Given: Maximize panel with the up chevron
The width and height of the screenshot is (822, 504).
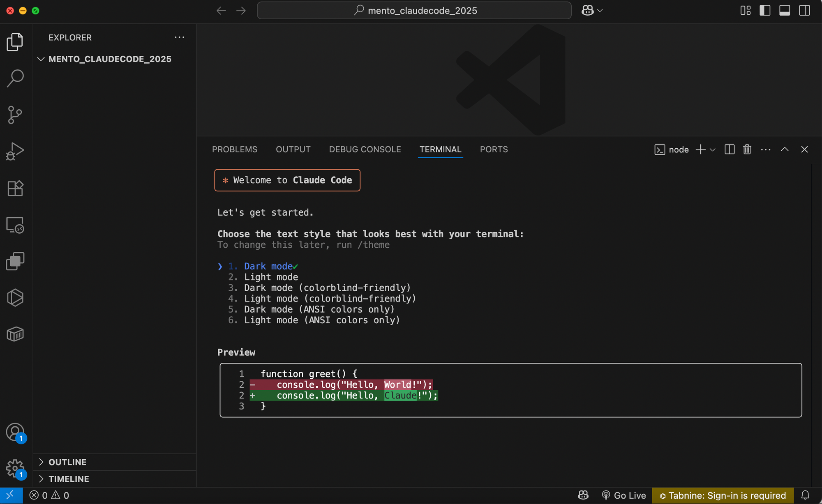Looking at the screenshot, I should 785,150.
